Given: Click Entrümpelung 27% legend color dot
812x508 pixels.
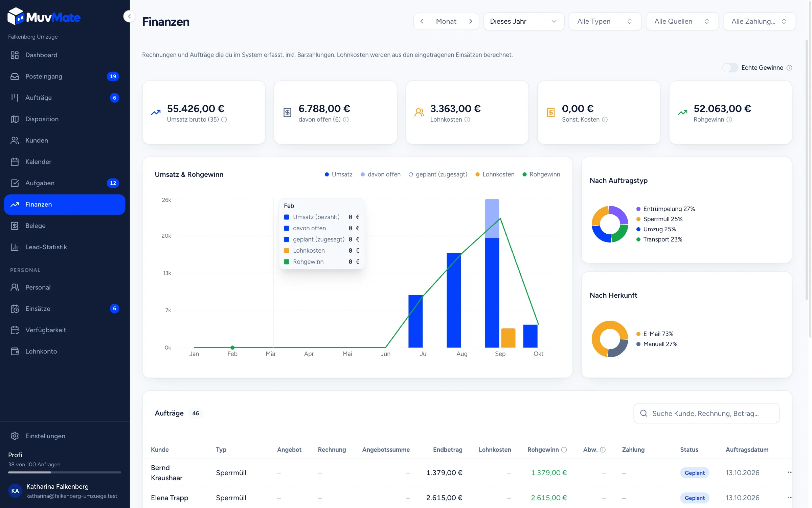Looking at the screenshot, I should click(638, 209).
